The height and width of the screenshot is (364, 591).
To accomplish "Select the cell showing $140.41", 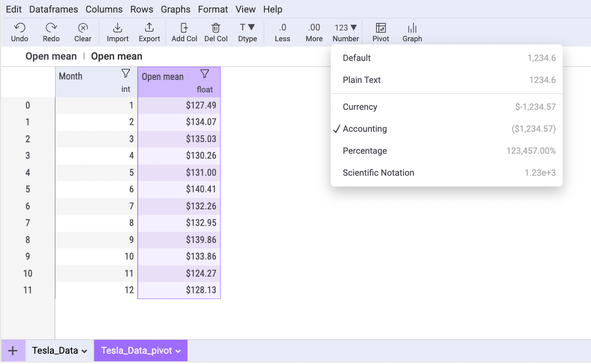I will pyautogui.click(x=179, y=190).
